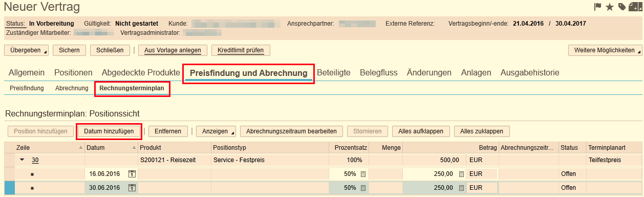Switch to the Anlagen tab

click(476, 73)
